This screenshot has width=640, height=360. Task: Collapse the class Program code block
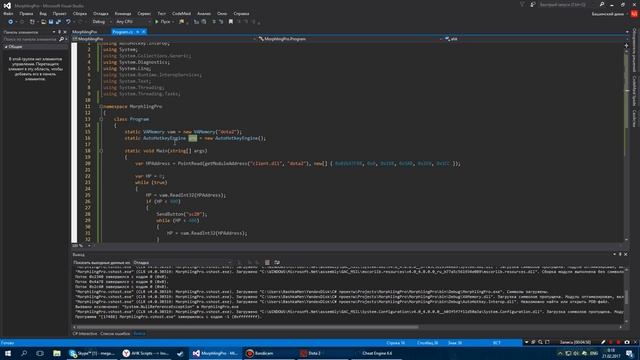tap(101, 119)
